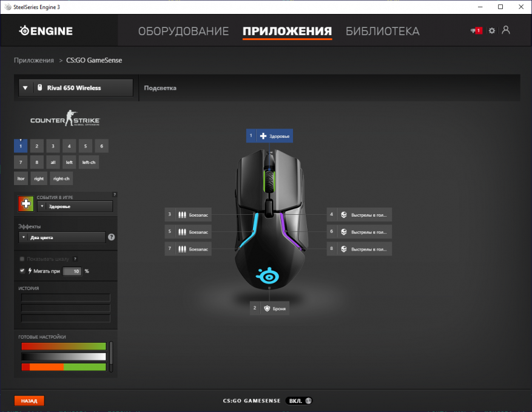Select zone button 5

click(x=86, y=146)
